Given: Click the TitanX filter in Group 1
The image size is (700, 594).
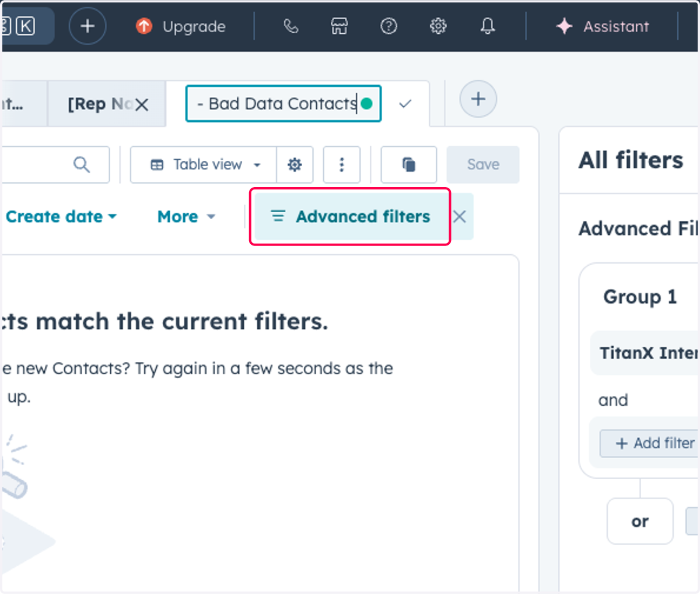Looking at the screenshot, I should [x=645, y=353].
